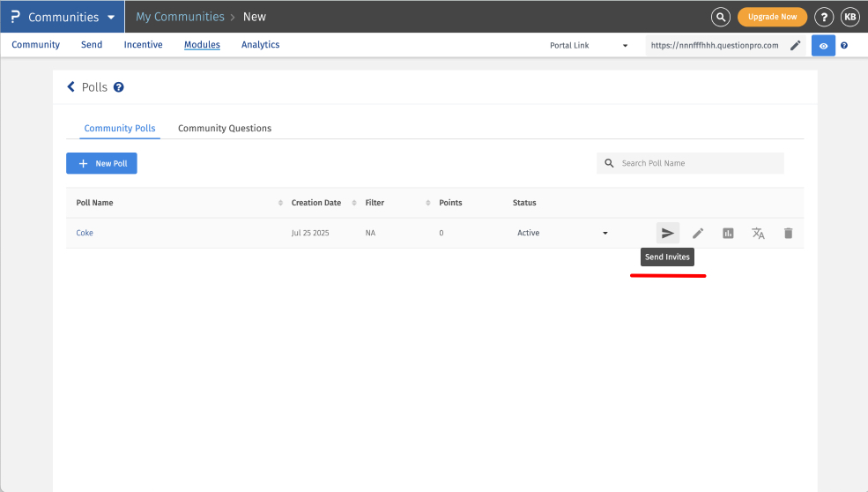Toggle the blue eye preview button

tap(823, 45)
